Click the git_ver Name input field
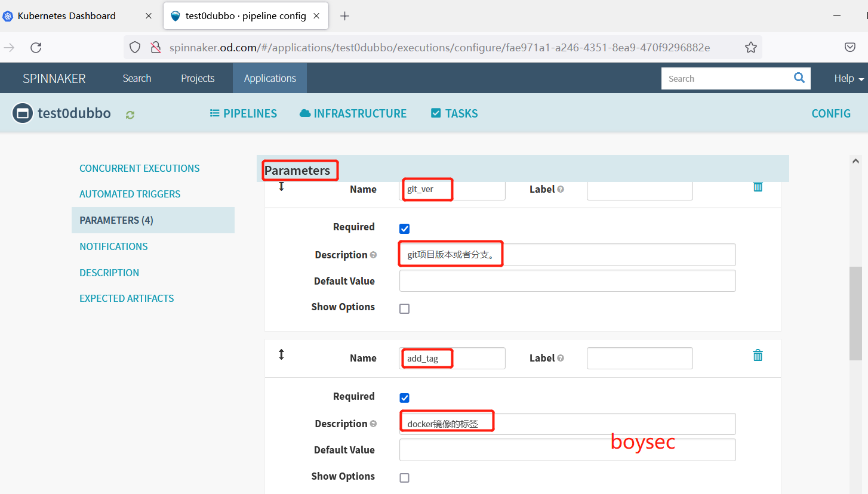 point(452,189)
